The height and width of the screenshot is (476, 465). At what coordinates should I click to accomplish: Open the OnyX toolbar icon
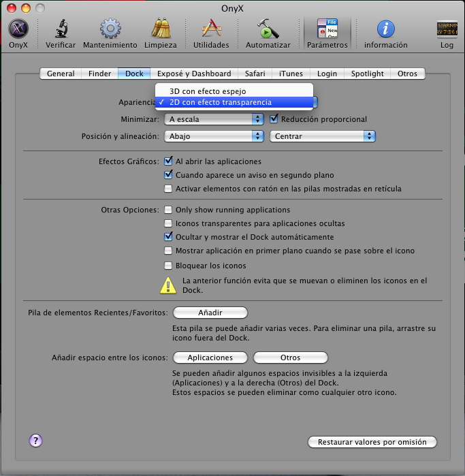coord(18,33)
